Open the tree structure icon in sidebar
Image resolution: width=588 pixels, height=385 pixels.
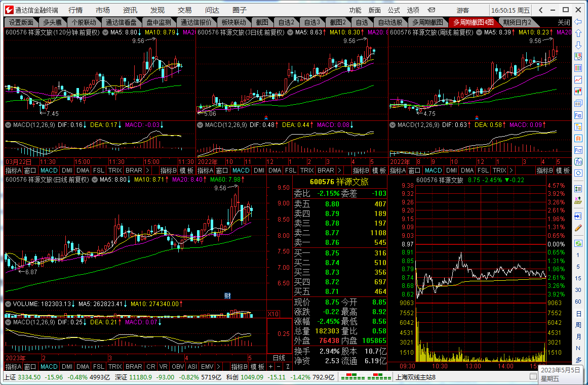578,127
